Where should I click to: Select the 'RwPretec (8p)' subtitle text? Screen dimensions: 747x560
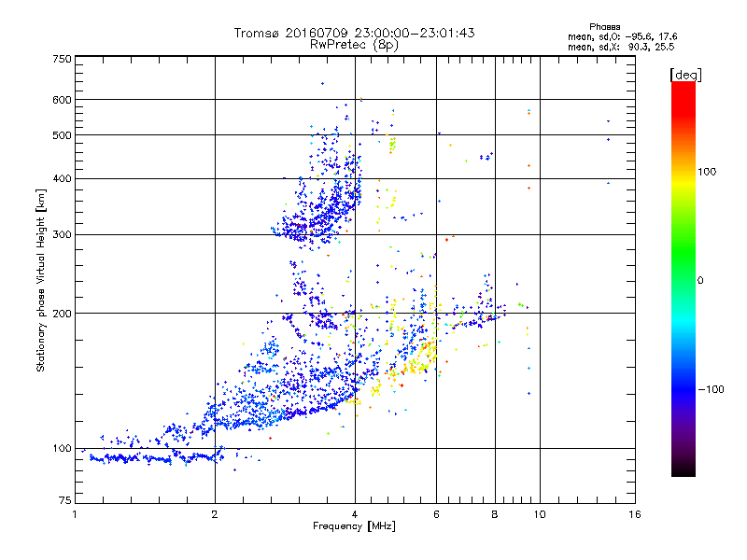coord(354,45)
